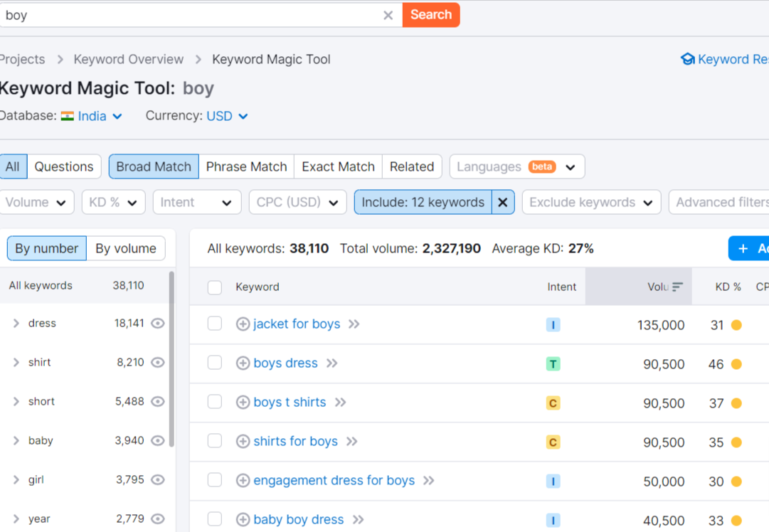Switch to the Related tab
The width and height of the screenshot is (769, 532).
click(412, 166)
